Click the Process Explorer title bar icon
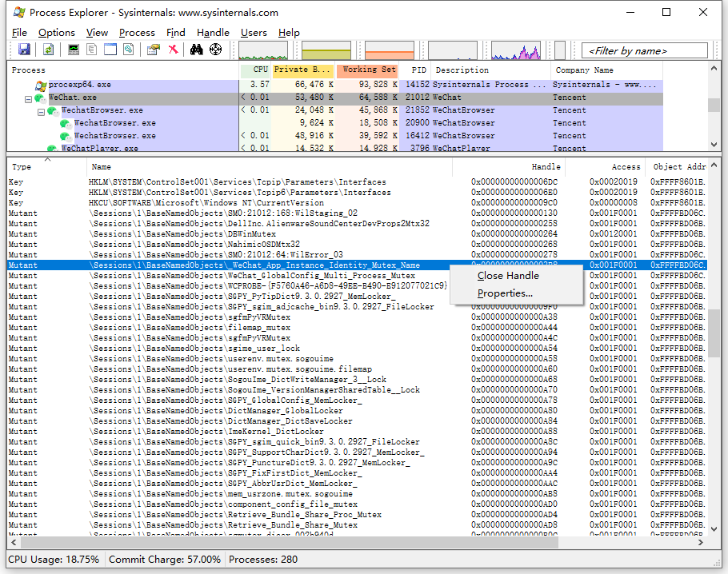This screenshot has height=574, width=728. 19,12
